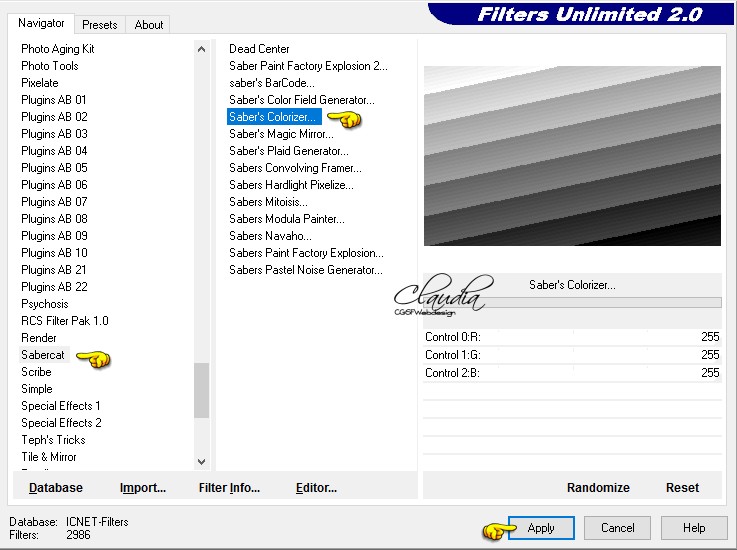Choose Sabers Convolving Framer...

click(295, 168)
